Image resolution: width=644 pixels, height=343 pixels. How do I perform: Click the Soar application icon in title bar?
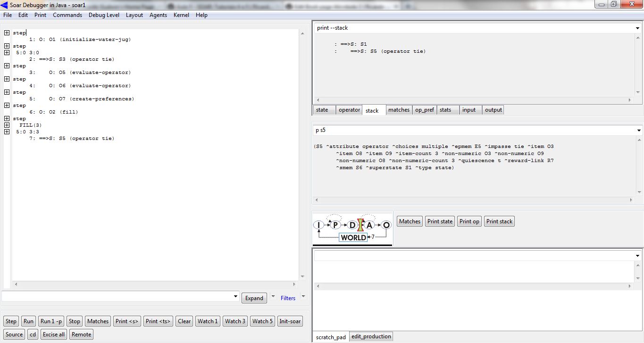pyautogui.click(x=5, y=5)
